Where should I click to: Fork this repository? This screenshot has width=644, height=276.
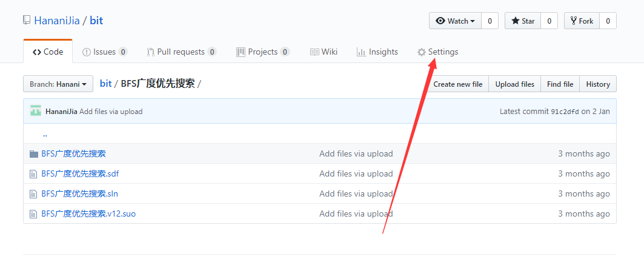click(582, 21)
